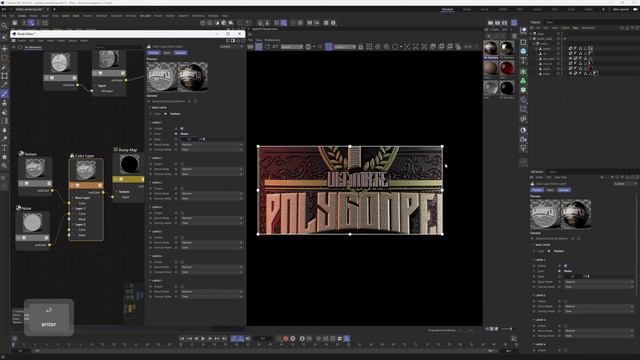The height and width of the screenshot is (360, 640).
Task: Open Create menu in Node Editor
Action: 21,41
